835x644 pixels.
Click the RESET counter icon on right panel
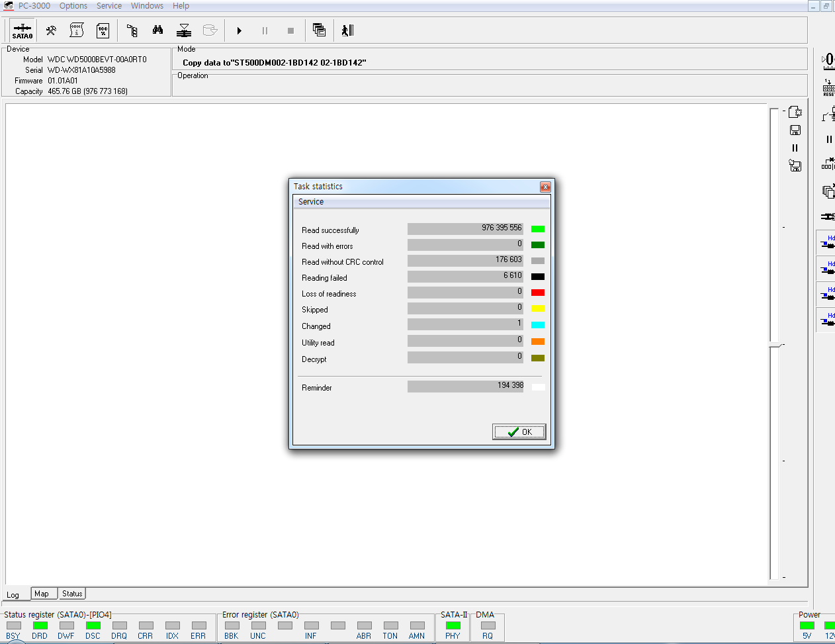click(828, 87)
